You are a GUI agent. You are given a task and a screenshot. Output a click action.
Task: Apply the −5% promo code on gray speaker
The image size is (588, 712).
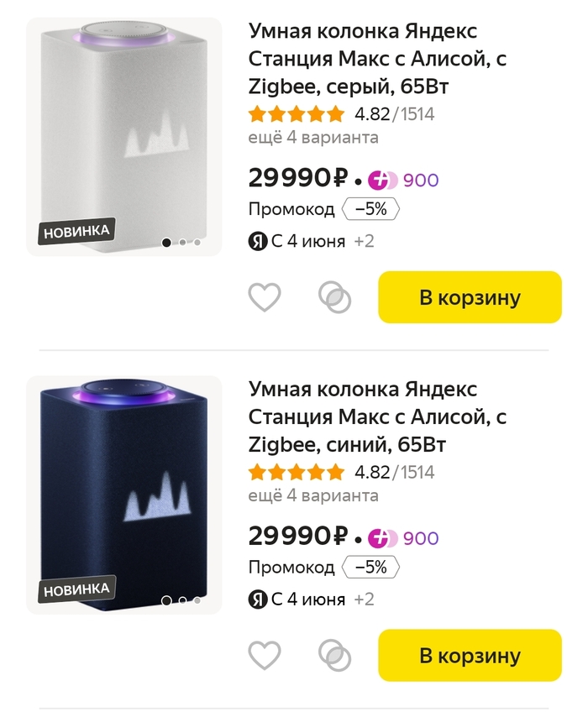[370, 210]
